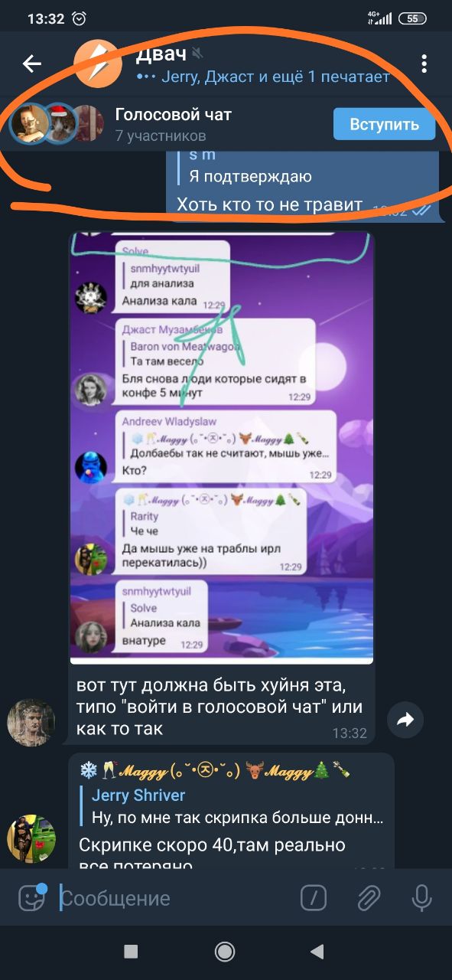Attach a file with the paperclip
Image resolution: width=452 pixels, height=980 pixels.
point(369,897)
